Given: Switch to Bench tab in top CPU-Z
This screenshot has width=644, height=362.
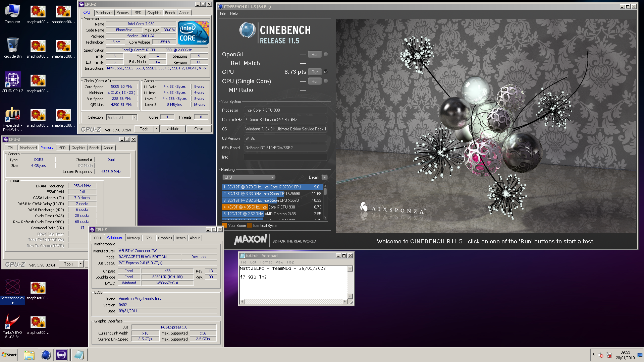Looking at the screenshot, I should [x=170, y=13].
